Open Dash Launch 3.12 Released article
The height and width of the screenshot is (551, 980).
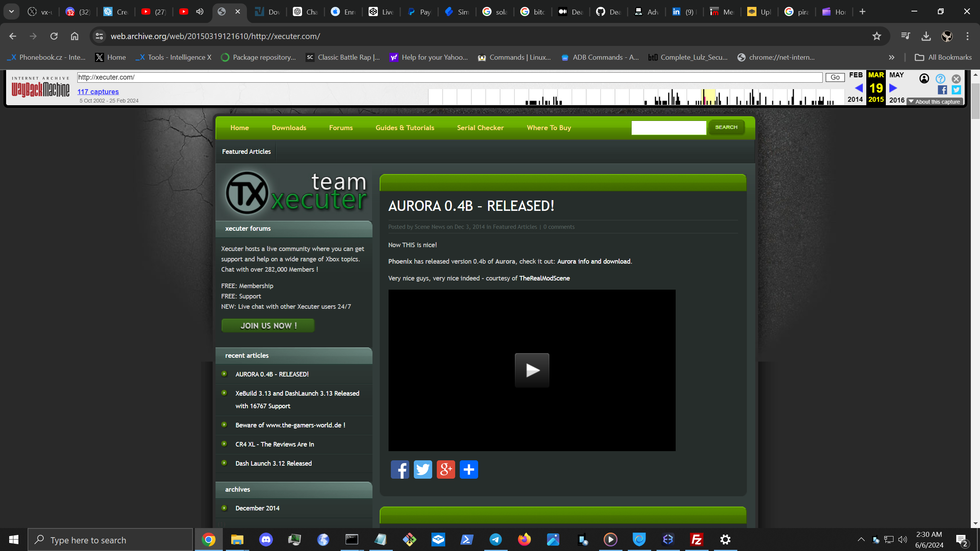click(x=273, y=463)
